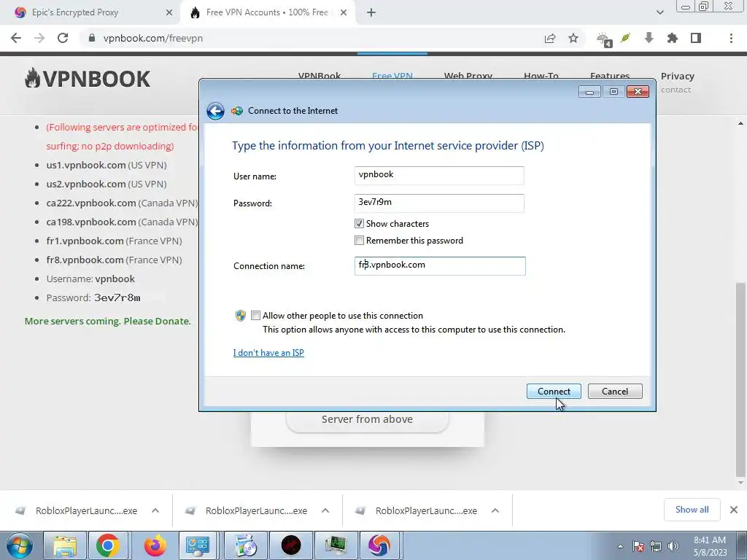Close the Free VPN Accounts tab

(344, 12)
